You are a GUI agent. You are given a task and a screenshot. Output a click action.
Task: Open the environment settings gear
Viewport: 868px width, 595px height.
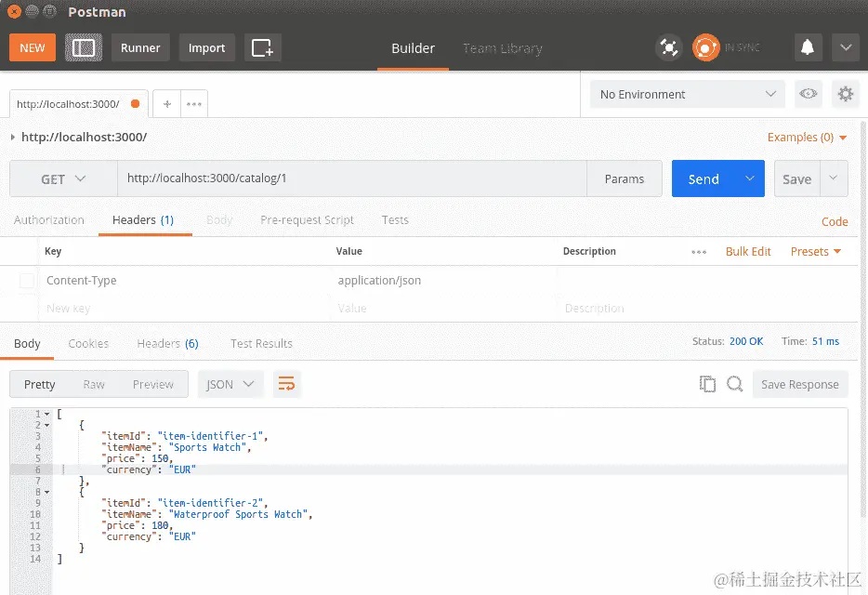tap(846, 94)
